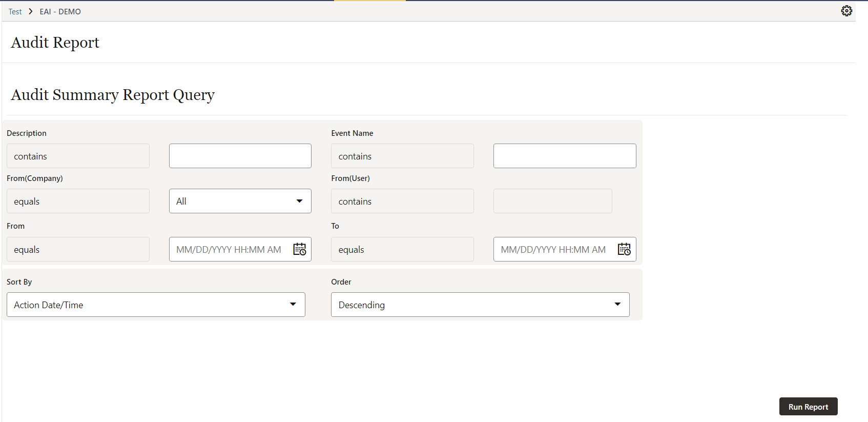Image resolution: width=868 pixels, height=422 pixels.
Task: Open the From date calendar picker
Action: pyautogui.click(x=300, y=249)
